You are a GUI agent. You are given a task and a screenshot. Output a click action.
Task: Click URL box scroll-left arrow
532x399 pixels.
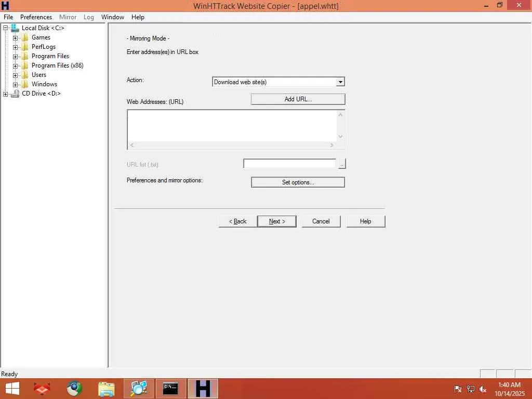[x=132, y=145]
